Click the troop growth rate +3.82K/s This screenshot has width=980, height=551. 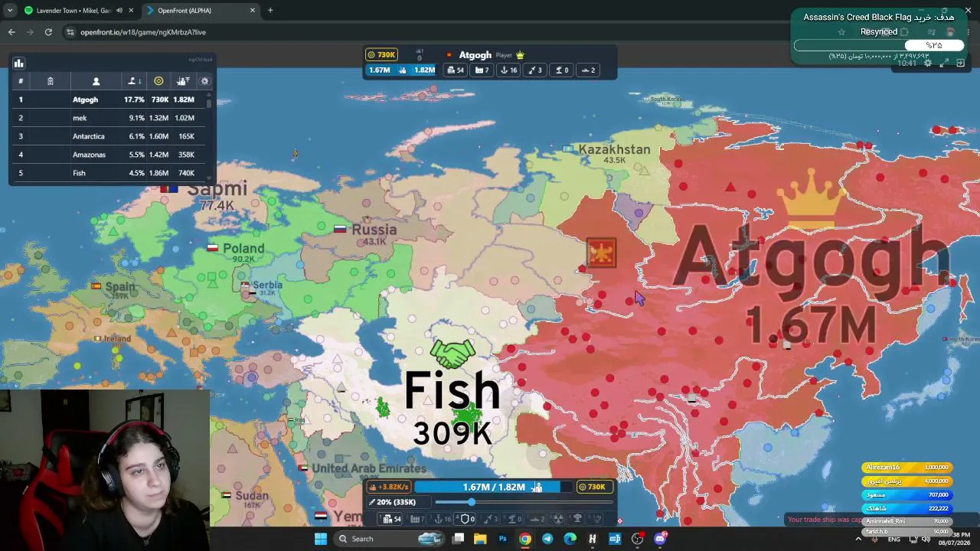pyautogui.click(x=389, y=487)
